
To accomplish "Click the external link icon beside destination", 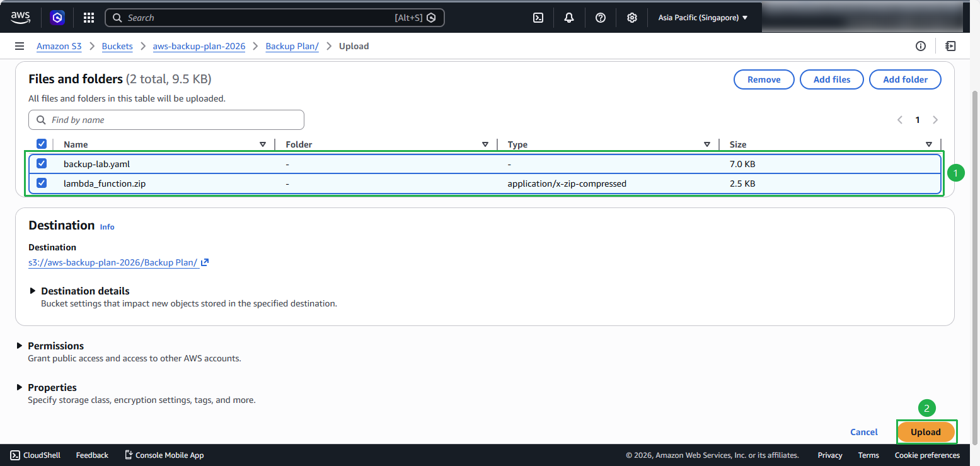I will click(205, 262).
